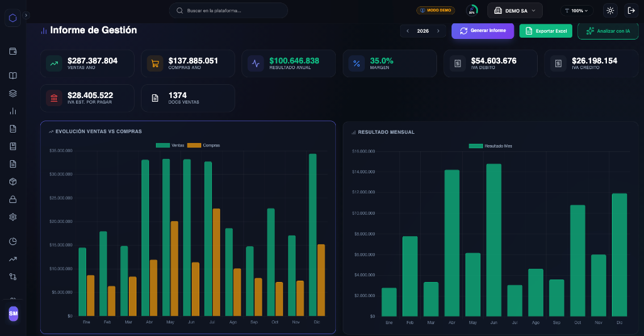The image size is (644, 336).
Task: Expand the sidebar with the chevron arrow
Action: (x=26, y=15)
